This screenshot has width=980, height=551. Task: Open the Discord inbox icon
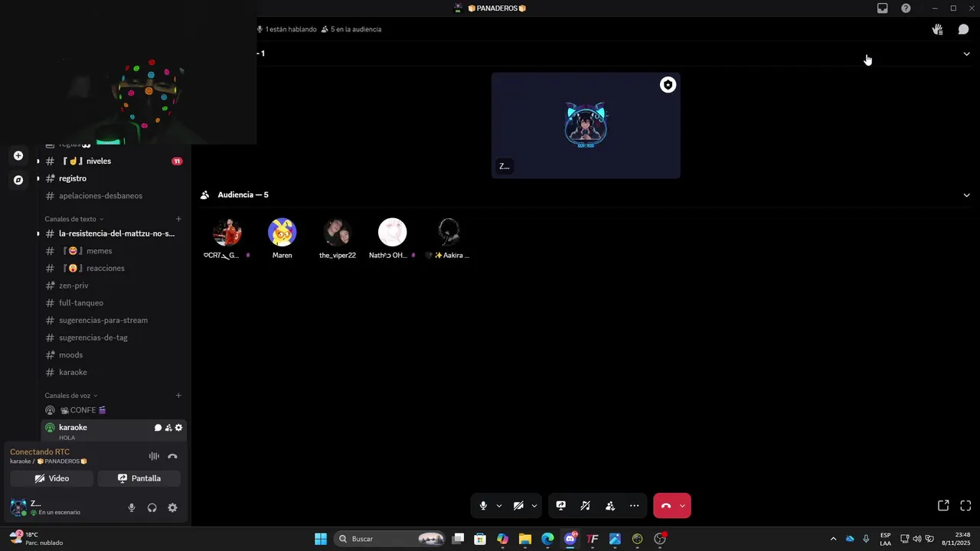pos(883,8)
